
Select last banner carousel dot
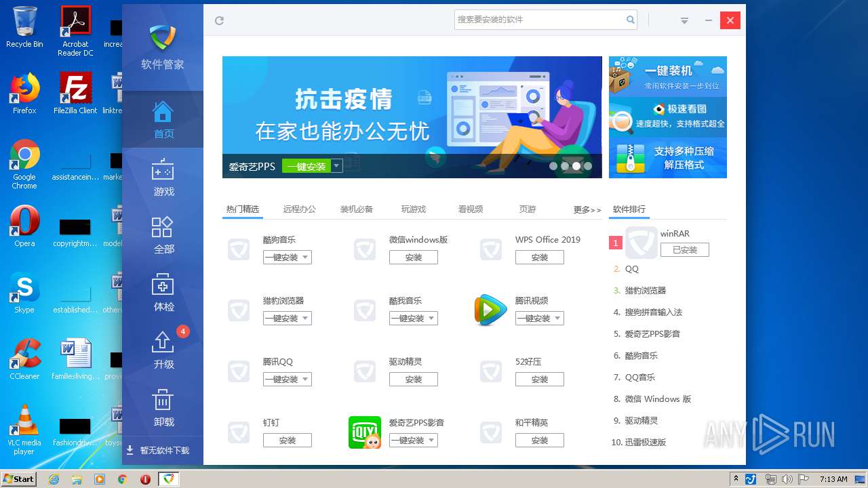click(x=588, y=166)
